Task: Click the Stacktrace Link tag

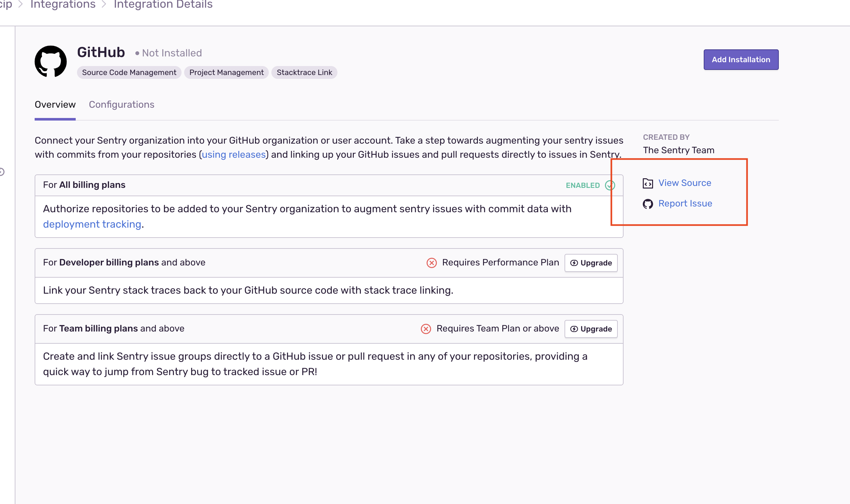Action: pyautogui.click(x=304, y=72)
